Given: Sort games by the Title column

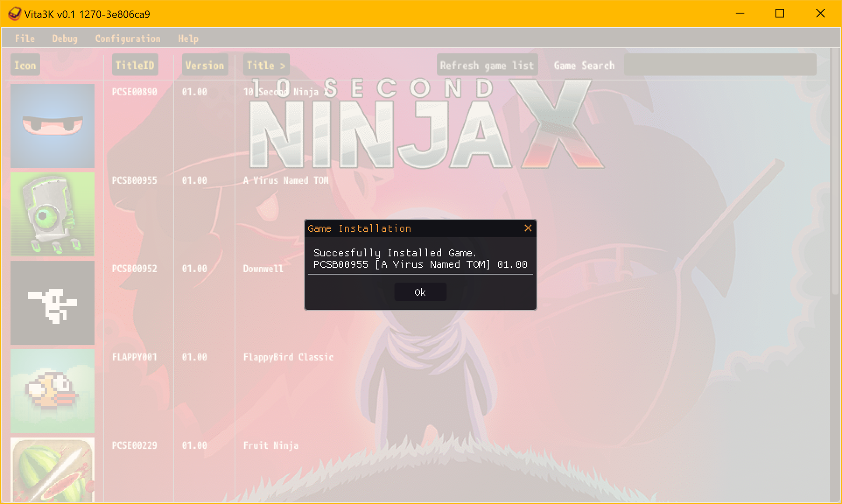Looking at the screenshot, I should coord(265,65).
